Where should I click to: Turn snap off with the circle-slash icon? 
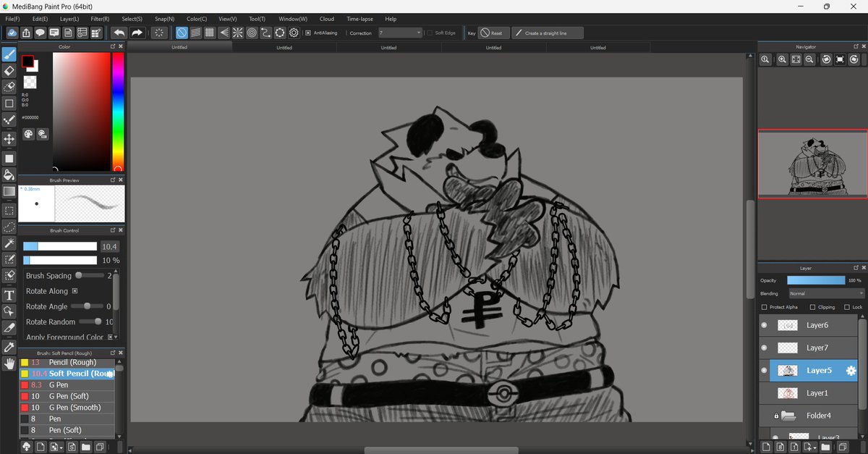click(x=182, y=33)
